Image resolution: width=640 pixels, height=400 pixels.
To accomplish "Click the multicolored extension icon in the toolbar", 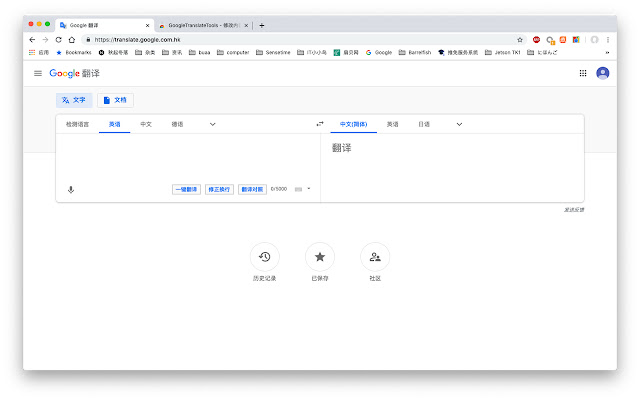I will [x=576, y=40].
